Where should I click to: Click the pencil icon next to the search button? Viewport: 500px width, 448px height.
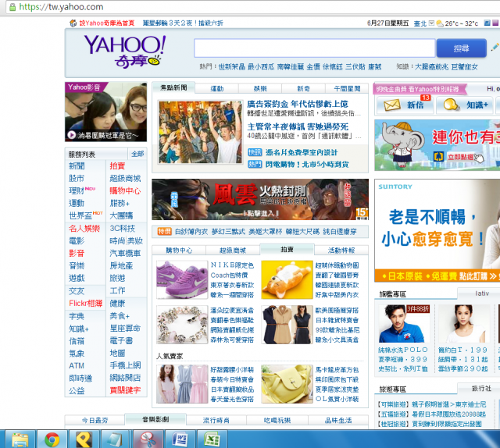[x=495, y=48]
